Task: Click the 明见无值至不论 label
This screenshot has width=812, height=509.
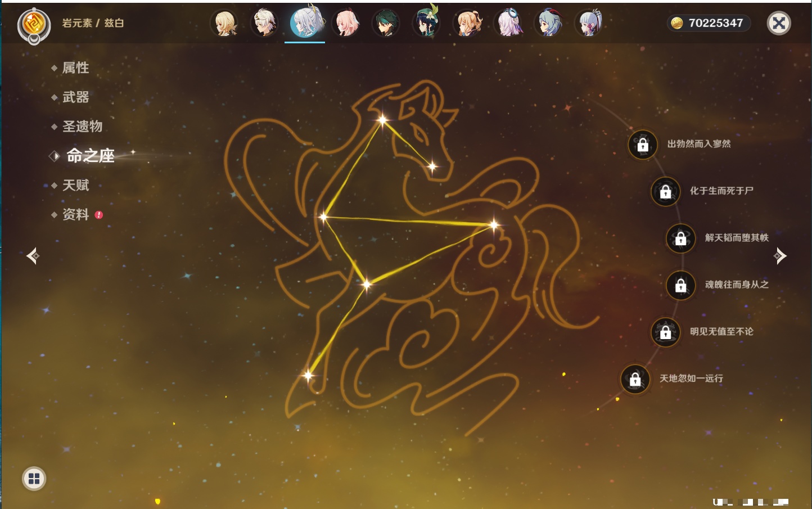Action: (x=721, y=332)
